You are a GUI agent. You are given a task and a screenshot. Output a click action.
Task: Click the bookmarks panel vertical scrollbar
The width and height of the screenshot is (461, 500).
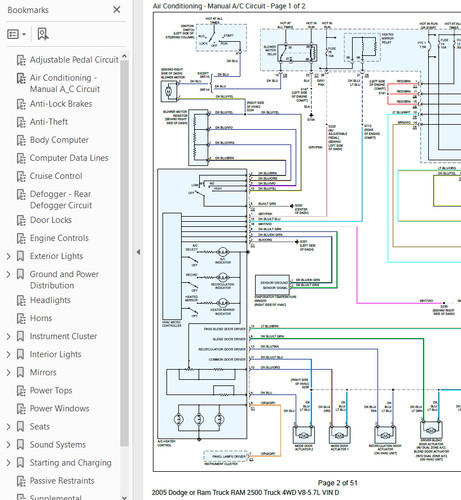pyautogui.click(x=124, y=253)
